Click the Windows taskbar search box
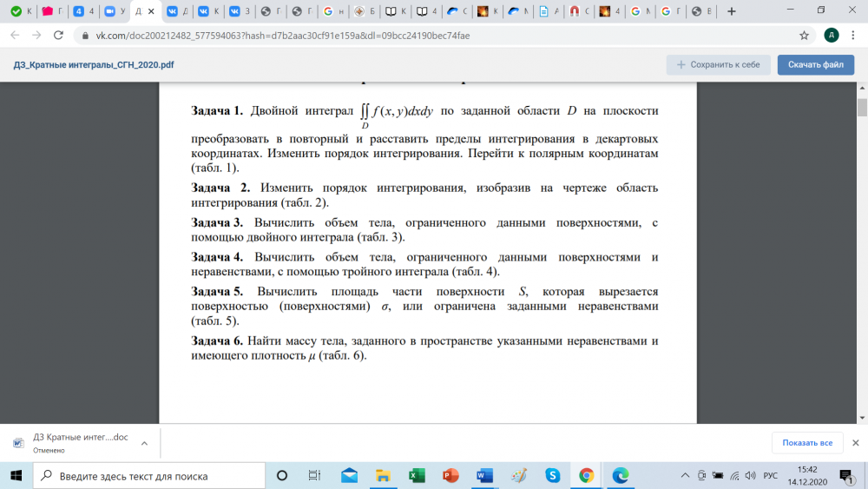Image resolution: width=868 pixels, height=489 pixels. (149, 476)
